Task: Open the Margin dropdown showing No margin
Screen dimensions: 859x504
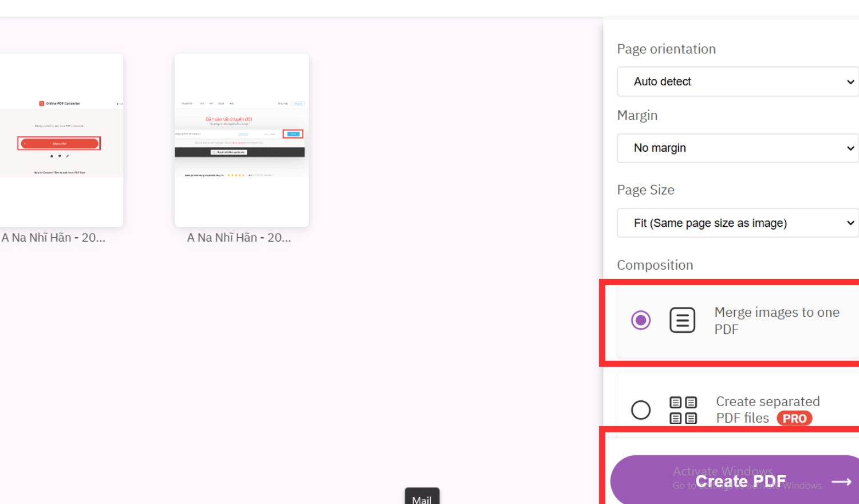Action: [x=738, y=148]
